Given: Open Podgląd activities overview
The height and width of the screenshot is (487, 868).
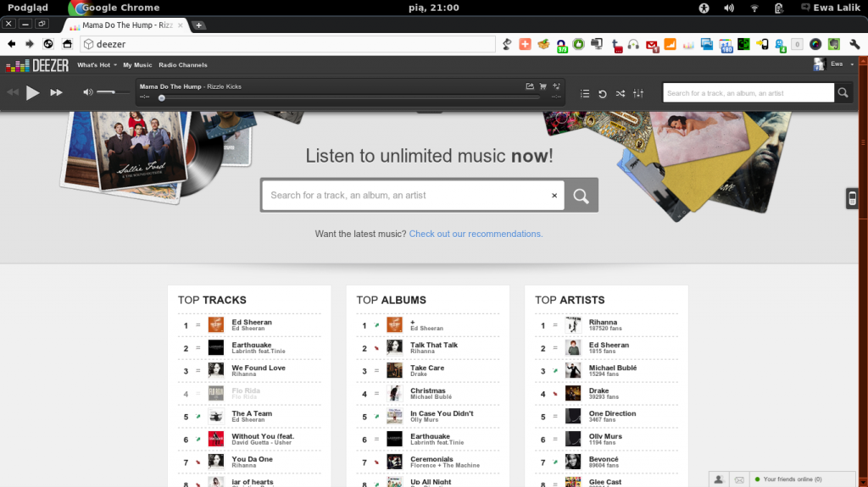Looking at the screenshot, I should coord(28,8).
